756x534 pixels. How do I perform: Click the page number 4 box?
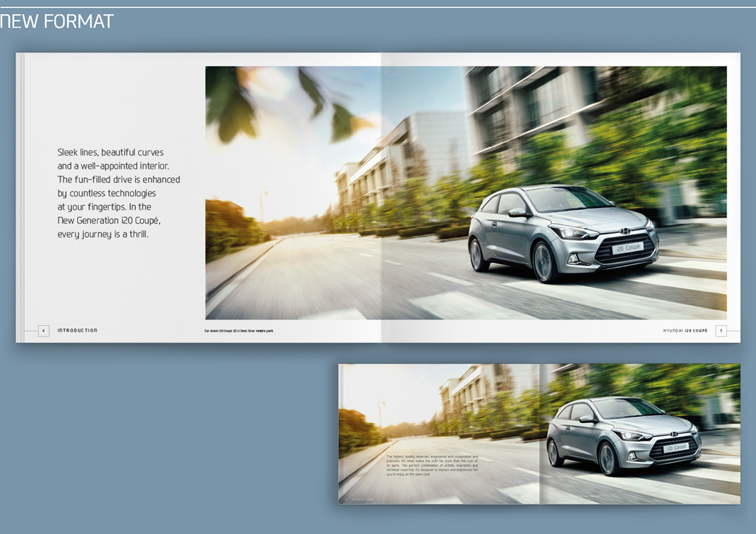click(43, 330)
